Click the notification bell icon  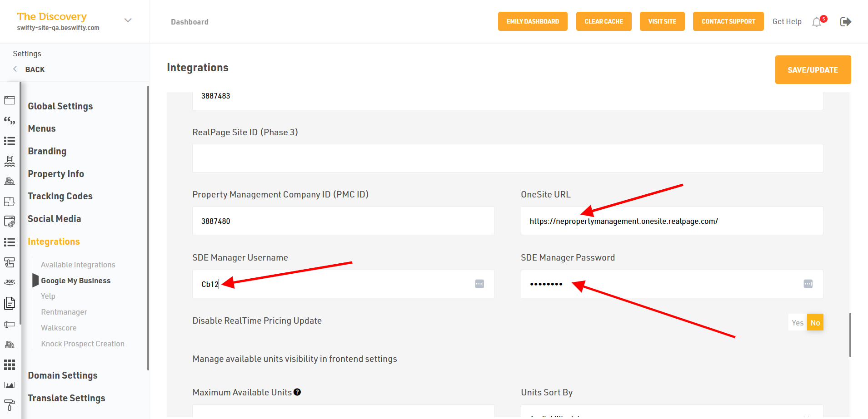click(x=817, y=22)
